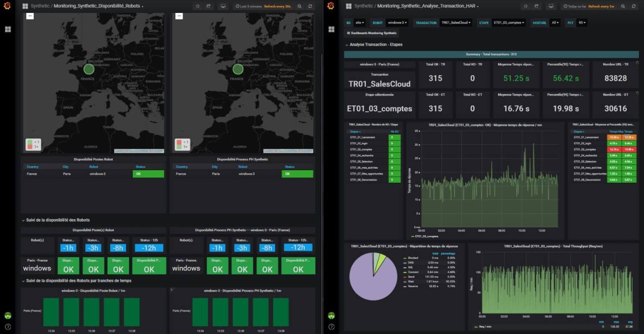Refresh the Analyse_Transaction_HAR dashboard

click(x=634, y=6)
